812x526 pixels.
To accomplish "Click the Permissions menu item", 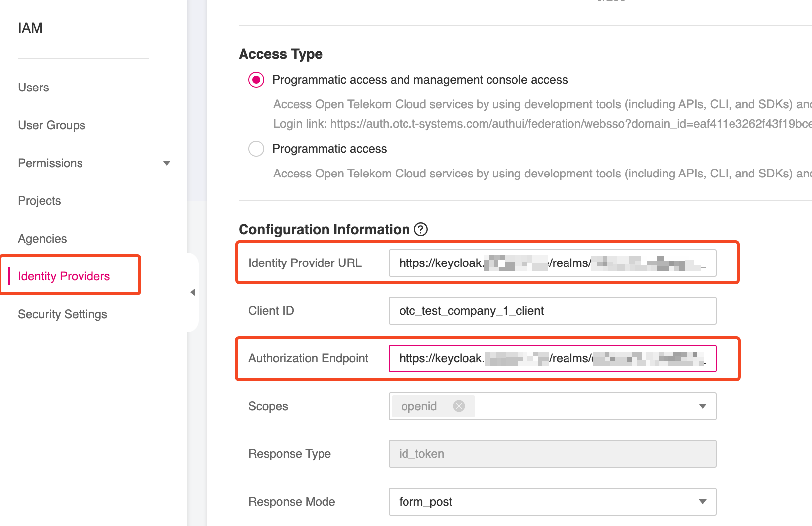I will pyautogui.click(x=50, y=163).
